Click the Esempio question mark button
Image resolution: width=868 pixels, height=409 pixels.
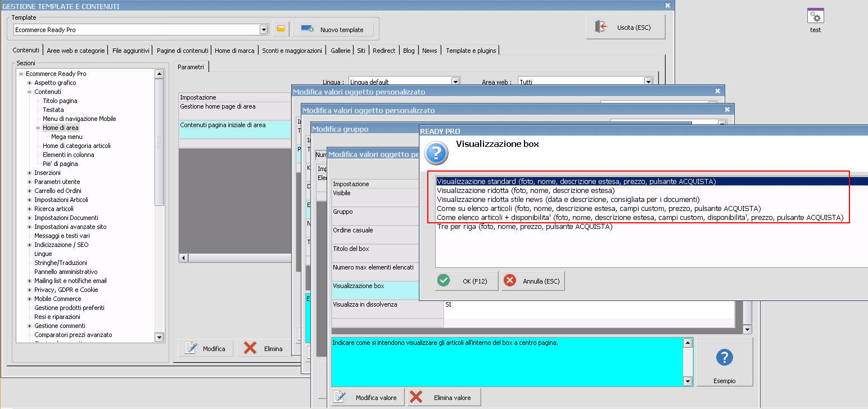pyautogui.click(x=725, y=362)
